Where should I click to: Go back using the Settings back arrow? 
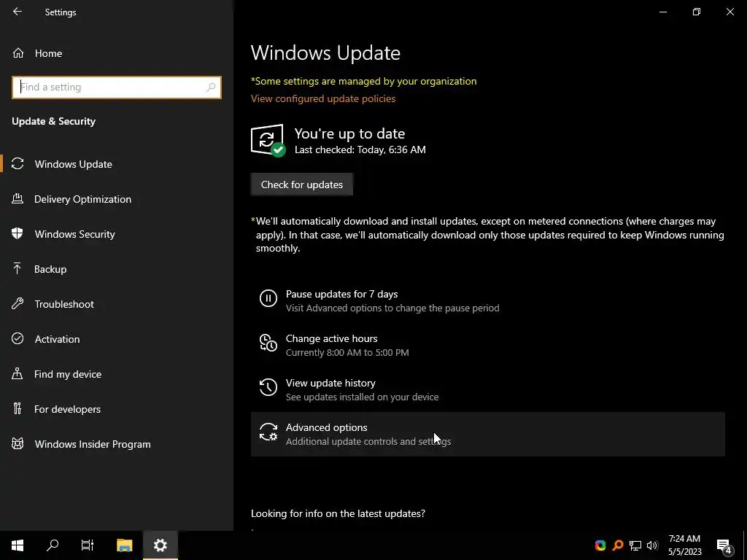point(18,12)
